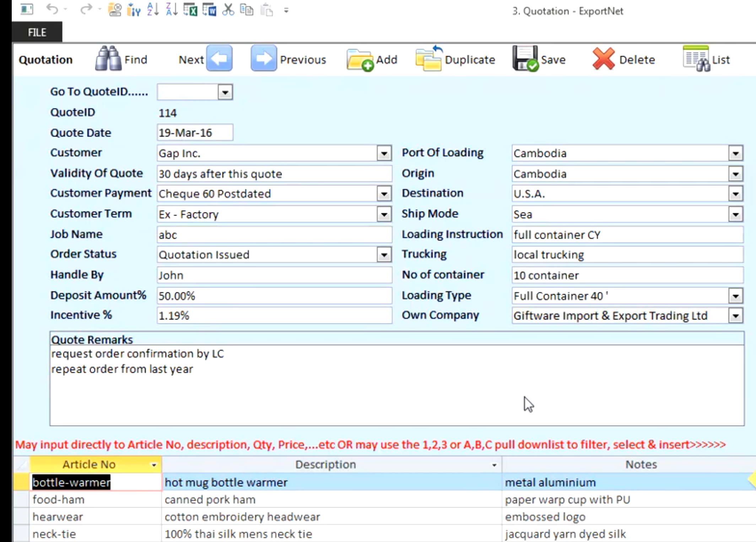Expand the Ship Mode dropdown arrow

(x=735, y=215)
